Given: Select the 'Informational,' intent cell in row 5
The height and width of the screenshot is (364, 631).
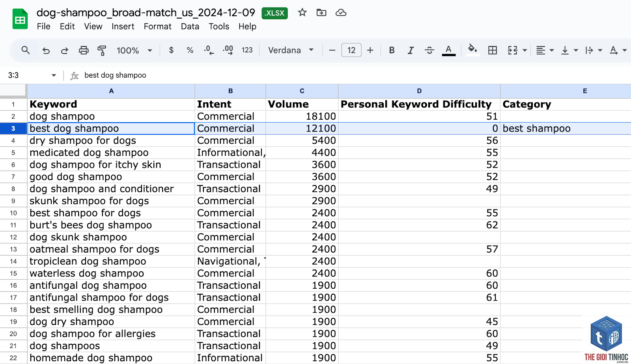Looking at the screenshot, I should coord(230,153).
